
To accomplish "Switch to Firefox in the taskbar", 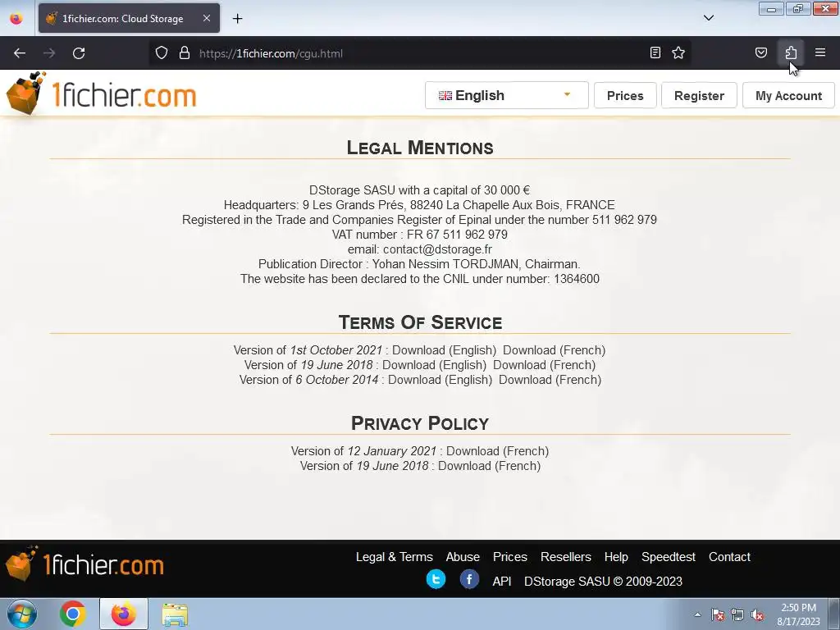I will (x=124, y=614).
